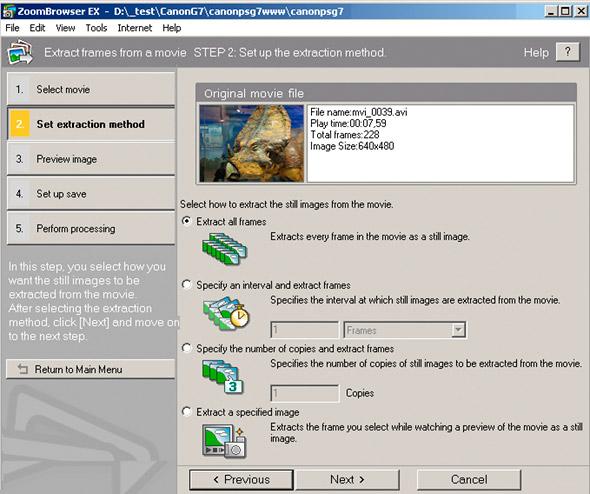Image resolution: width=590 pixels, height=494 pixels.
Task: Open the Edit menu
Action: [x=37, y=28]
